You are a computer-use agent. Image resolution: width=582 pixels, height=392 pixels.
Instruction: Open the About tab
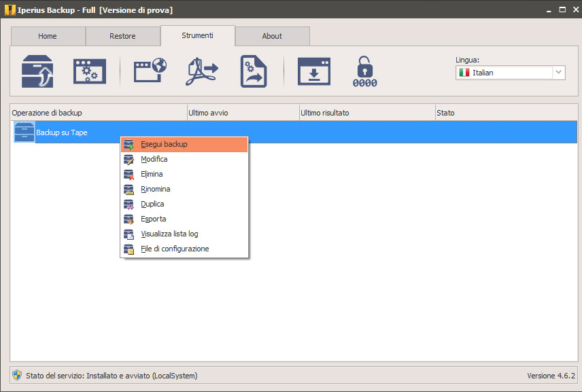tap(273, 36)
